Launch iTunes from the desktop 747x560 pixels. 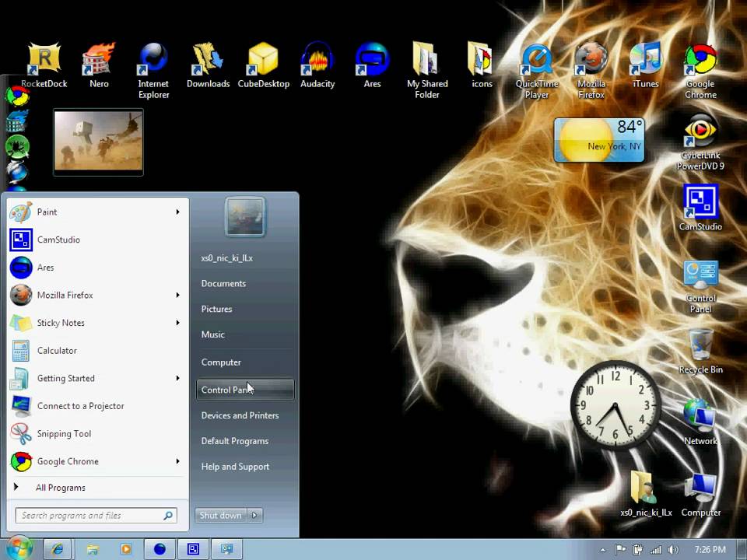click(x=646, y=65)
